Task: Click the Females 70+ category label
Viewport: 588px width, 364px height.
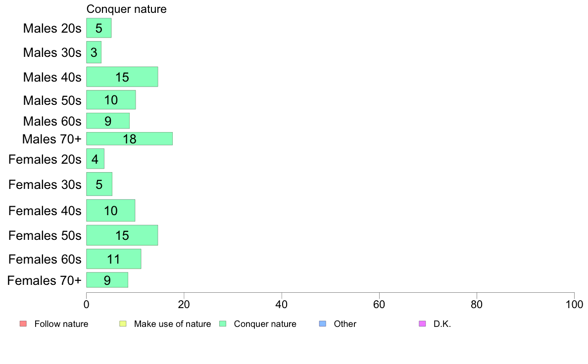Action: (x=44, y=280)
